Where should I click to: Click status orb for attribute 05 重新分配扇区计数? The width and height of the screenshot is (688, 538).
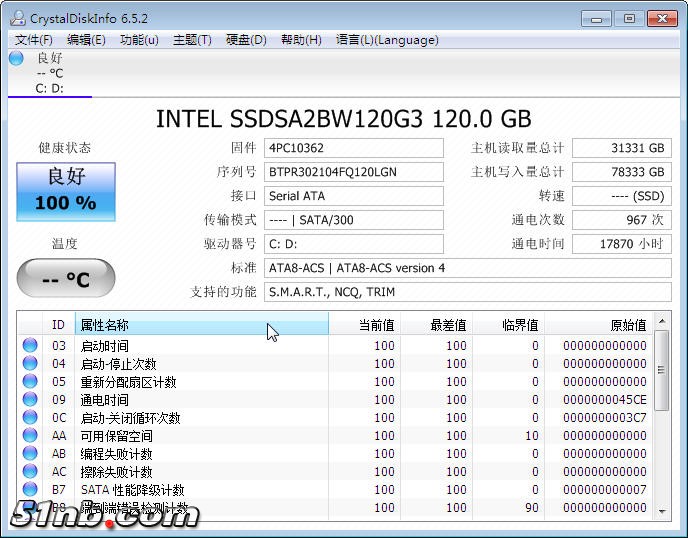point(30,381)
